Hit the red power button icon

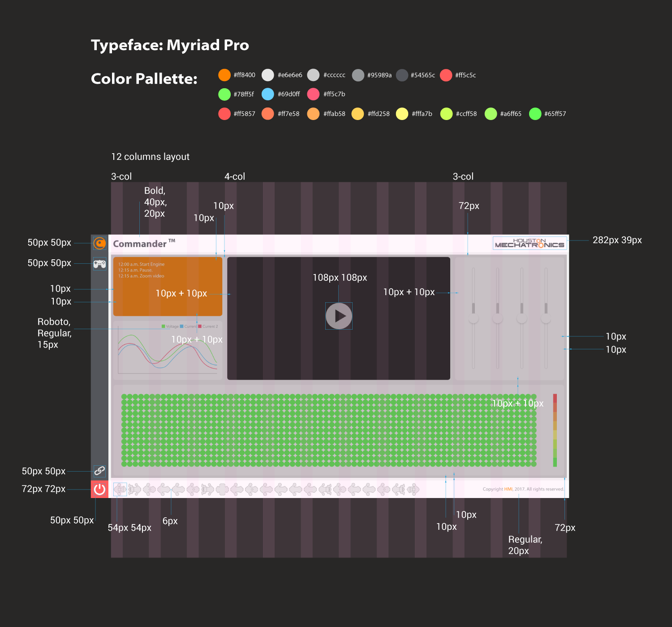(x=99, y=489)
